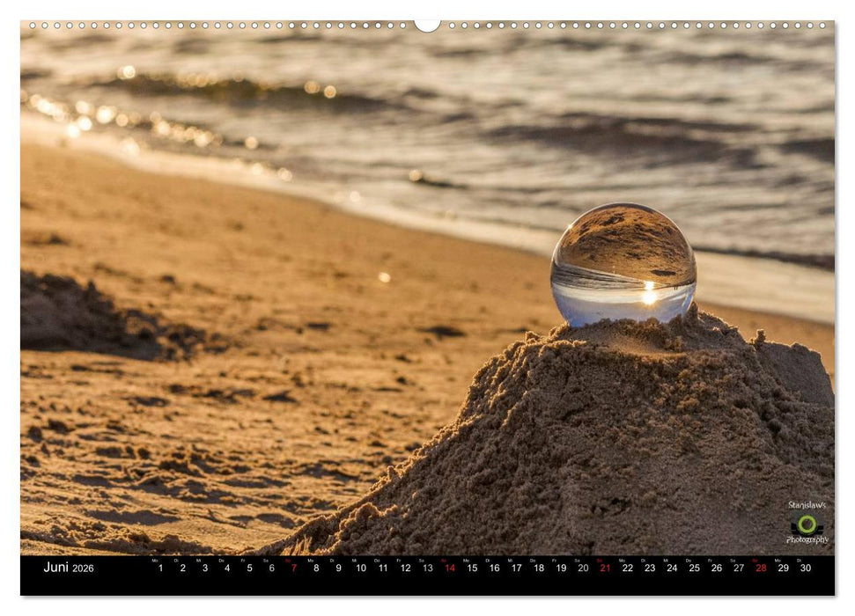Select day 1 in the calendar strip
Viewport: 855px width, 616px height.
pyautogui.click(x=160, y=568)
